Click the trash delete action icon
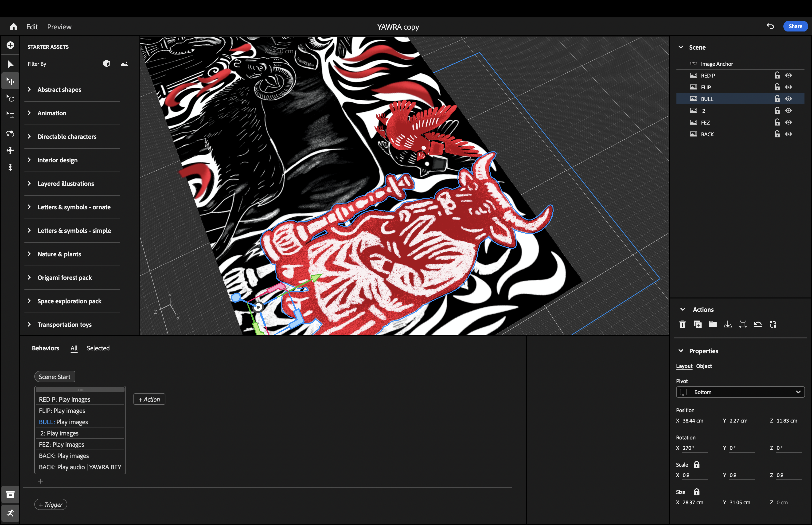This screenshot has height=525, width=812. point(682,324)
